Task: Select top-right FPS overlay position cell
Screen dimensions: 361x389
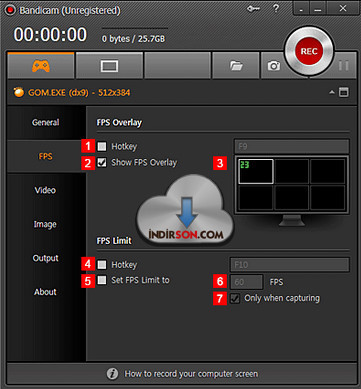Action: point(328,171)
